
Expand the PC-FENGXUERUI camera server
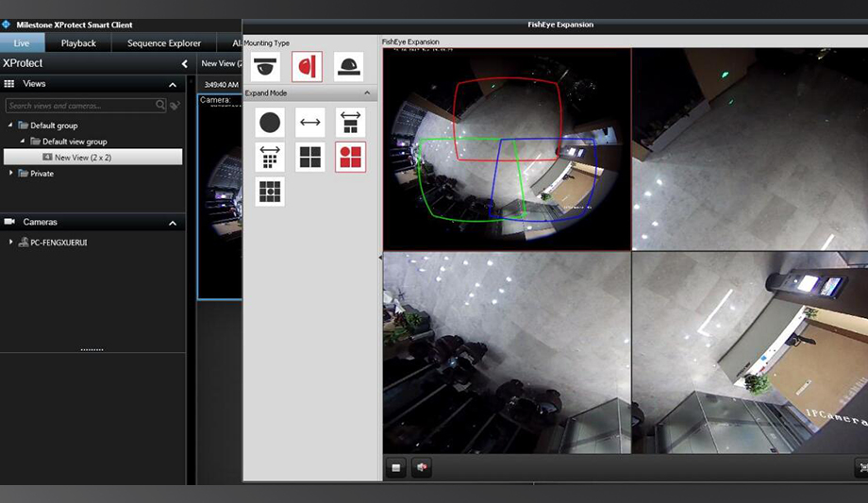pyautogui.click(x=11, y=243)
